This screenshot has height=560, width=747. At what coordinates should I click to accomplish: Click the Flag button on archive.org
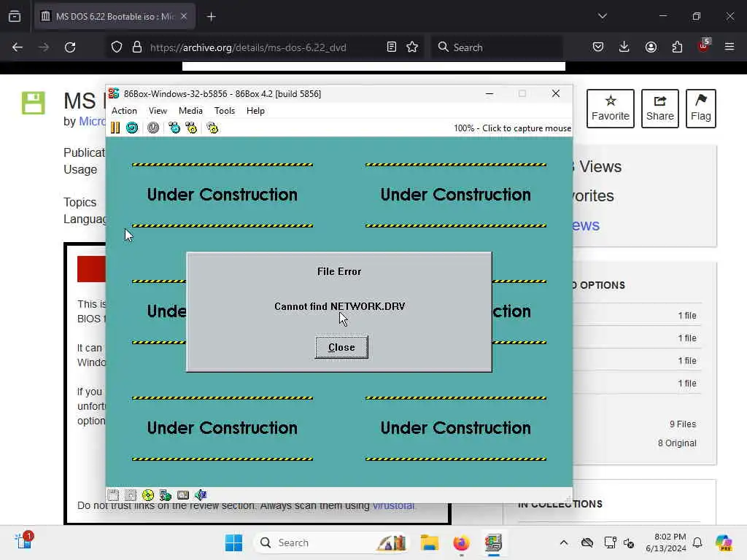tap(701, 109)
